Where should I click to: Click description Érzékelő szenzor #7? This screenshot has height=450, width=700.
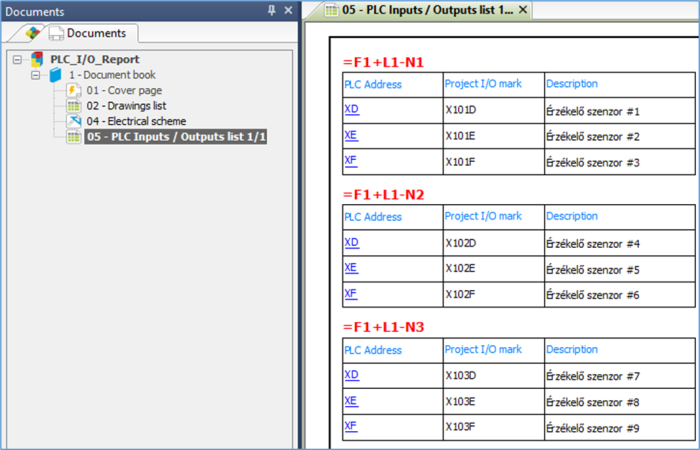click(x=593, y=376)
